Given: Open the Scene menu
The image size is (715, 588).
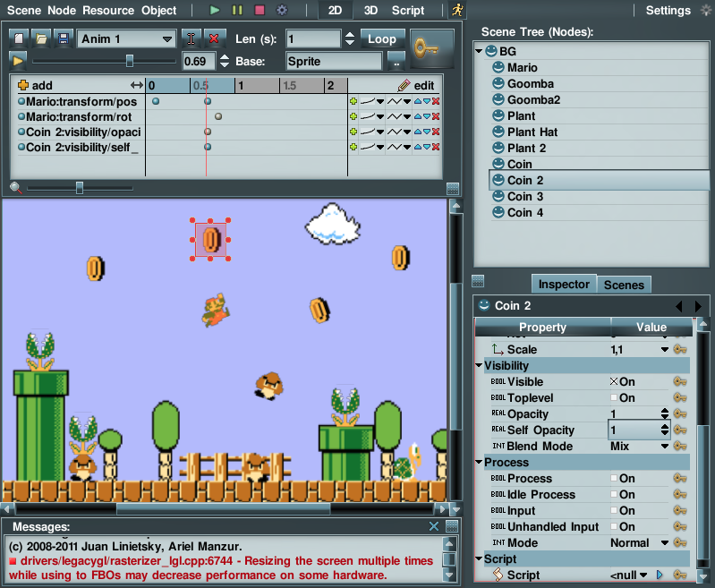Looking at the screenshot, I should (x=24, y=10).
